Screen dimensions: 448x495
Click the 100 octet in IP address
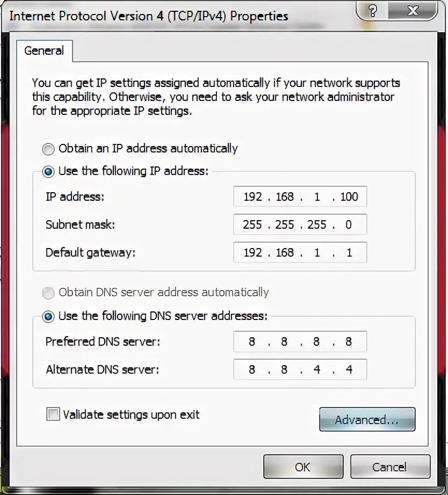[x=349, y=196]
